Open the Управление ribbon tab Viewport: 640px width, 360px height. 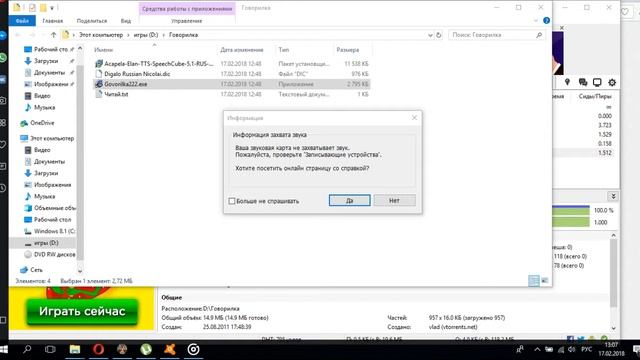click(187, 21)
